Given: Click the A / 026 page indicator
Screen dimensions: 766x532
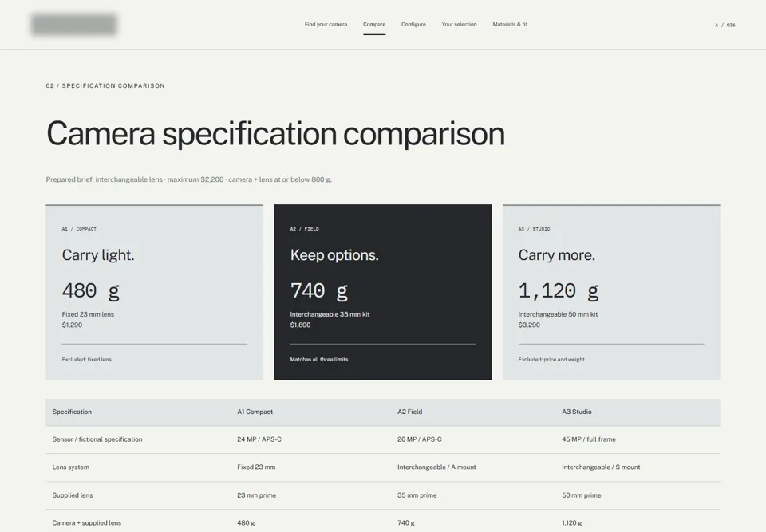Looking at the screenshot, I should (x=725, y=25).
